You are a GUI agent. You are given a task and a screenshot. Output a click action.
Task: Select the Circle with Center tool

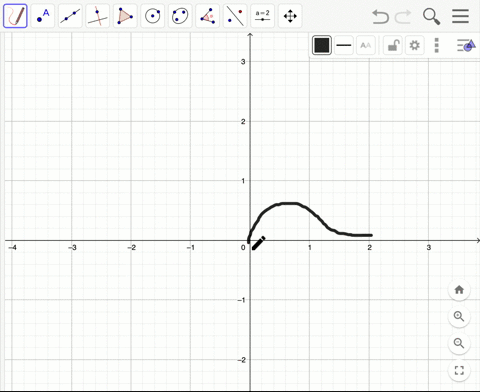(x=153, y=16)
